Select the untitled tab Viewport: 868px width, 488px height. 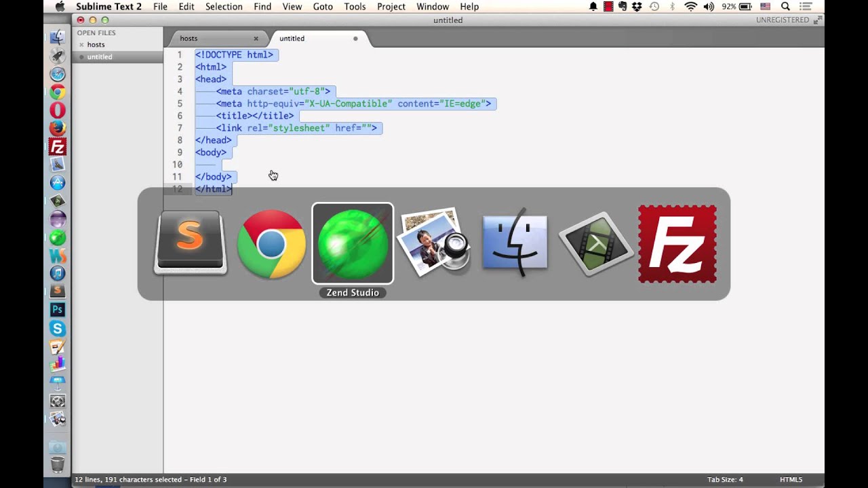point(319,39)
